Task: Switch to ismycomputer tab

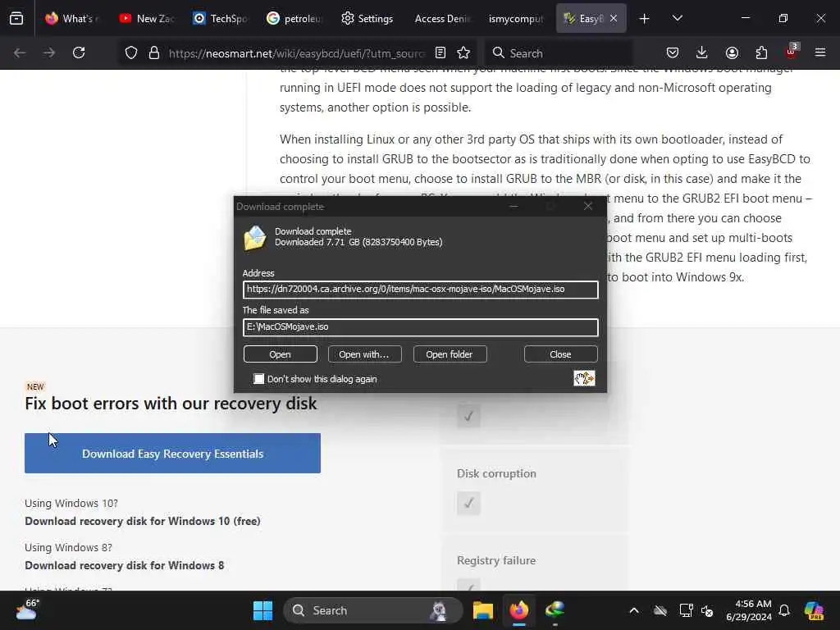Action: pos(516,18)
